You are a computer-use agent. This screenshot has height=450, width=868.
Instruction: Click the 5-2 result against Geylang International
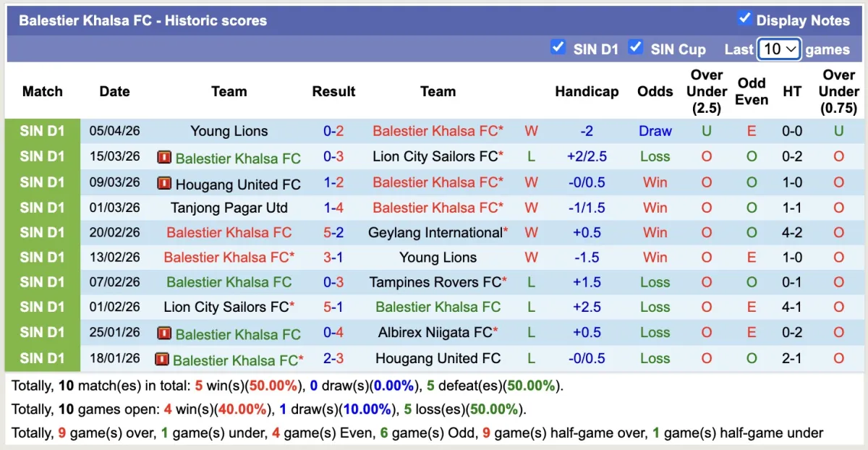(333, 232)
